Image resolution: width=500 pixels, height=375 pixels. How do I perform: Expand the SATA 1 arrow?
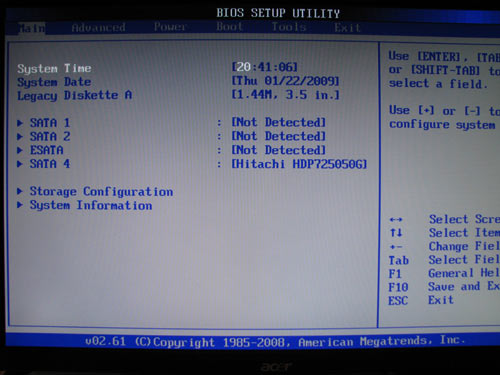point(20,123)
